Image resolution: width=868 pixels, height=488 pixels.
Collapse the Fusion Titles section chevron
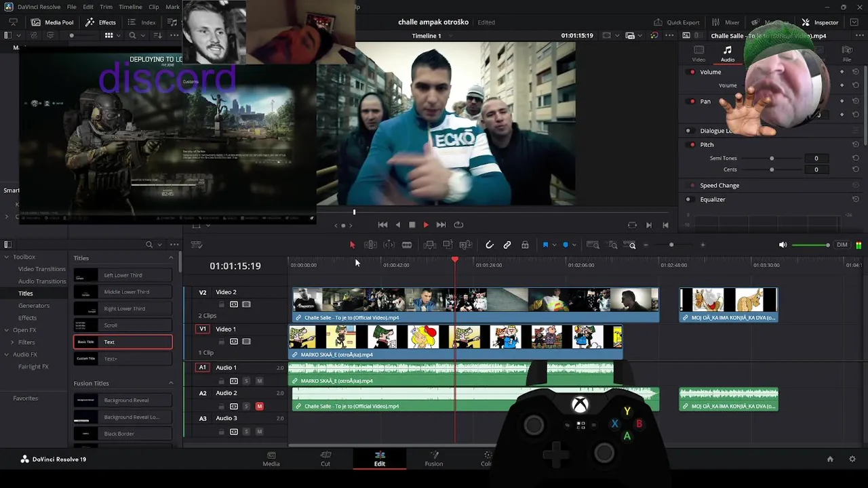pyautogui.click(x=171, y=384)
